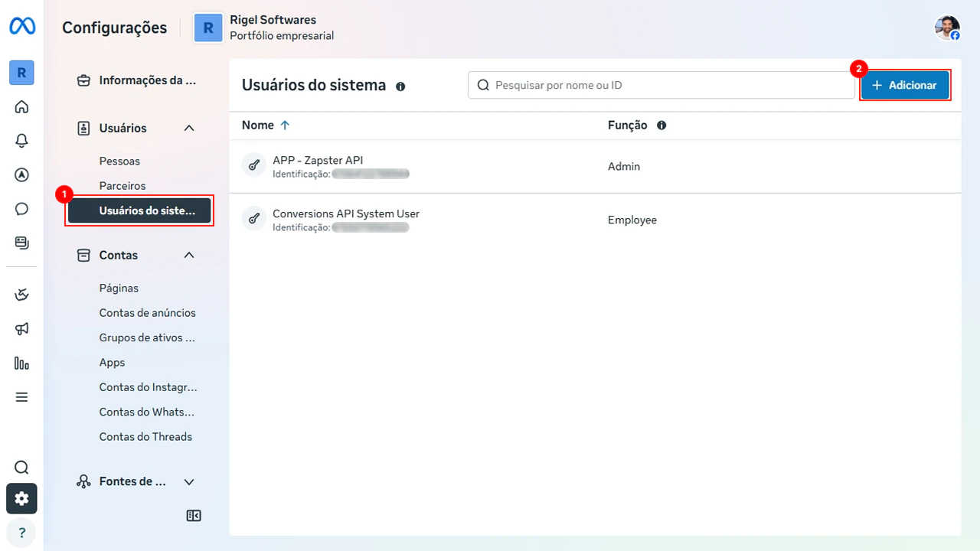Screen dimensions: 980x551
Task: Open the Meta home icon in the sidebar
Action: click(21, 106)
